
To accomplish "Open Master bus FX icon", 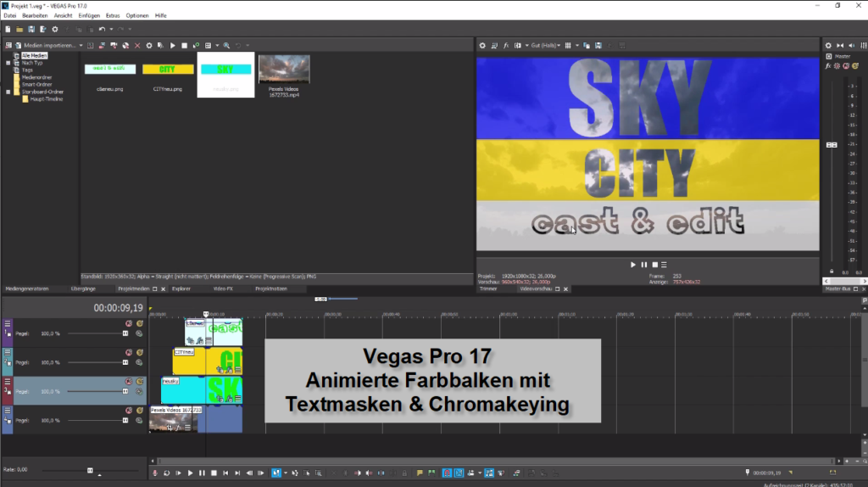I will click(828, 66).
